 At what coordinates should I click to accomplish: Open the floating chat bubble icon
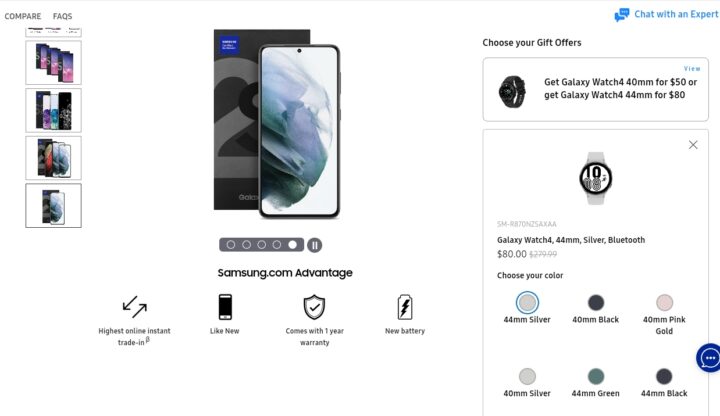click(x=710, y=358)
